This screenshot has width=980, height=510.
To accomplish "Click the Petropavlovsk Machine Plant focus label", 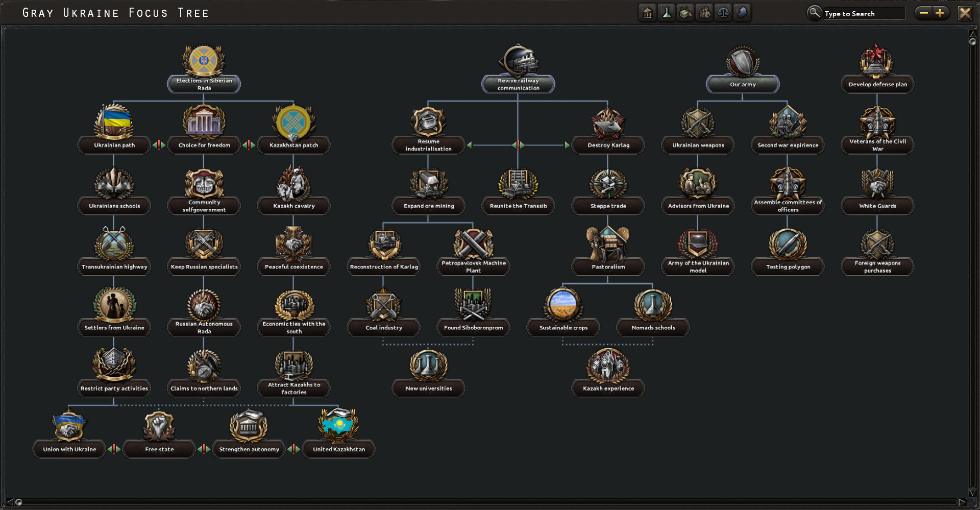I will pyautogui.click(x=474, y=266).
